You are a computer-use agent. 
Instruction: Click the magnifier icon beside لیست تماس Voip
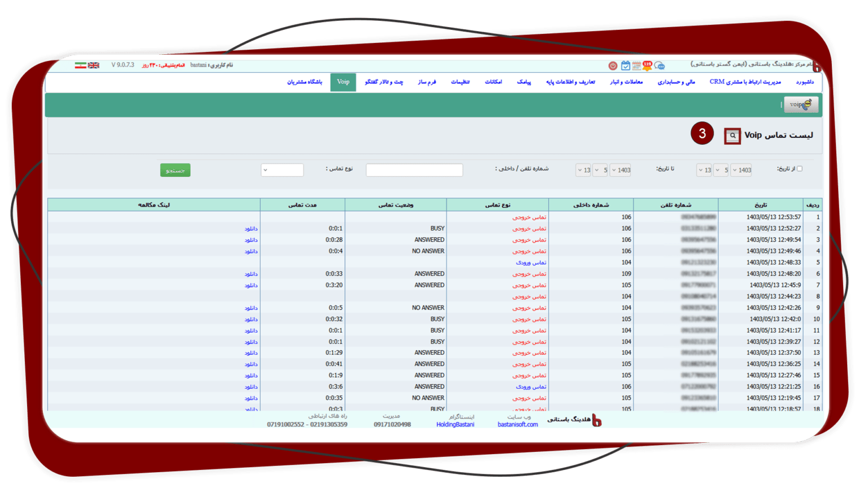(732, 136)
